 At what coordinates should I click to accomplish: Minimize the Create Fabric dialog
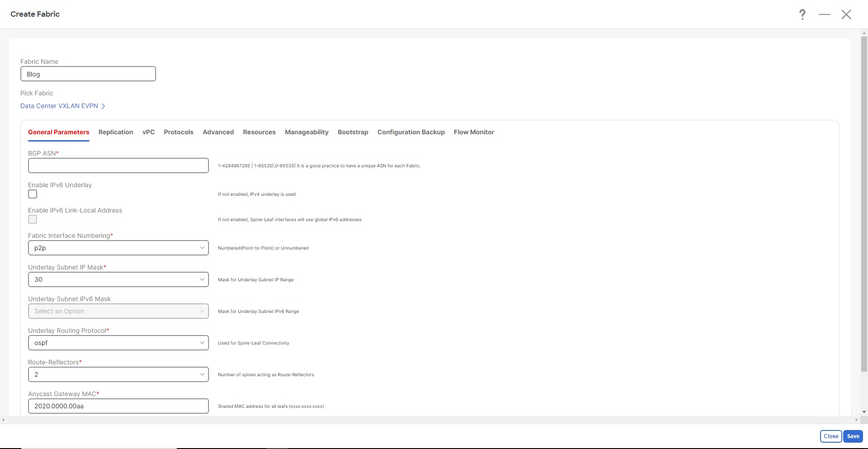[824, 14]
